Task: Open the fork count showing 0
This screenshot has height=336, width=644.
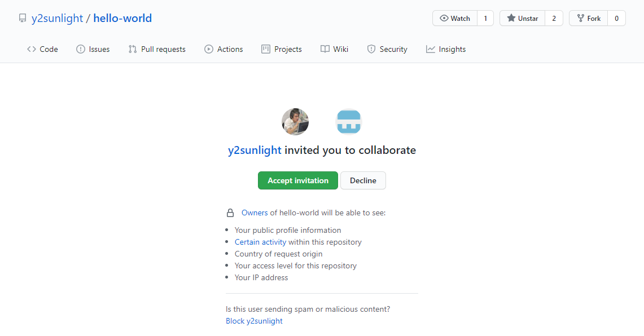Action: click(616, 19)
